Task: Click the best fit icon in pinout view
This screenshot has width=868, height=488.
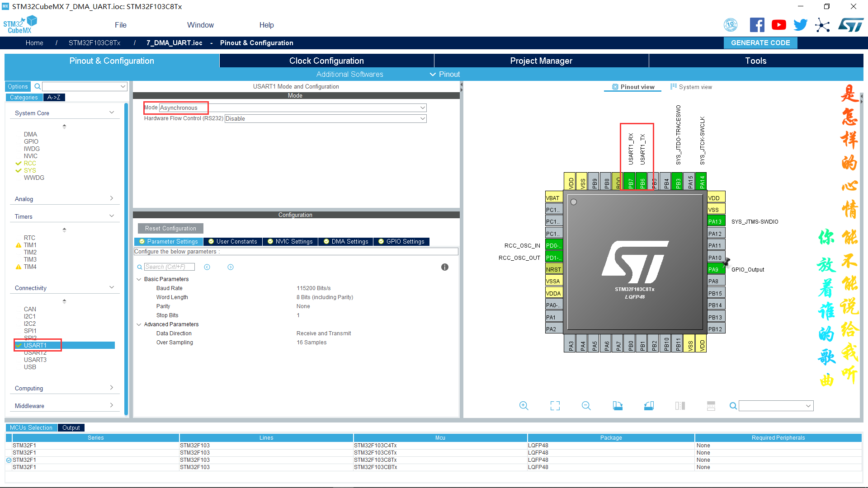Action: pyautogui.click(x=555, y=406)
